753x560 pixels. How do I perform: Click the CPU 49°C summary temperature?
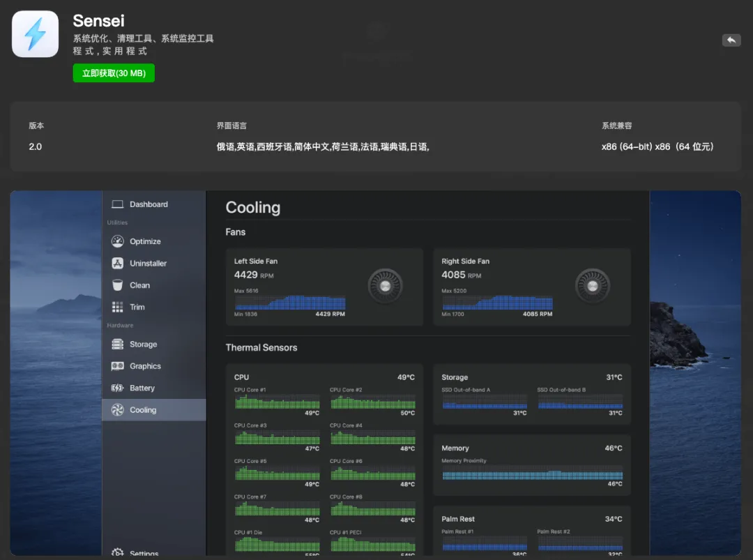[x=406, y=377]
